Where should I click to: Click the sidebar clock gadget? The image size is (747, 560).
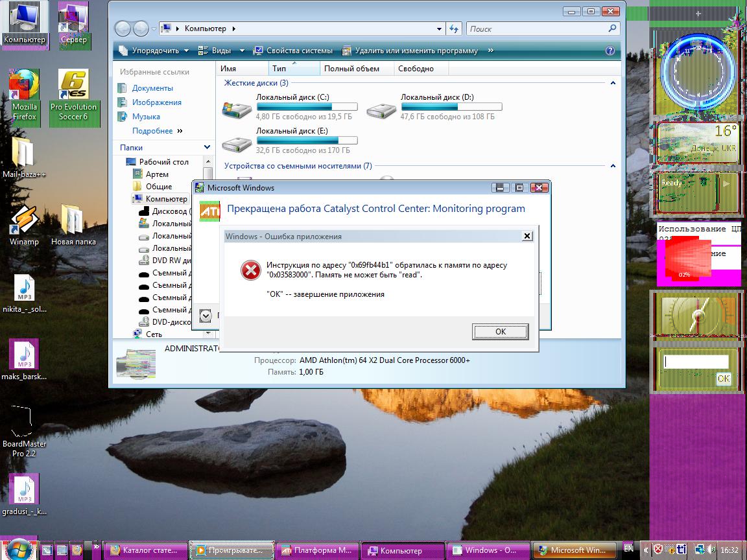[x=698, y=73]
